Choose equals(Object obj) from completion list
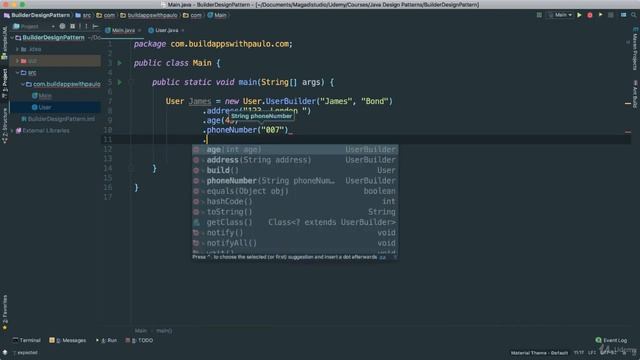Viewport: 640px width, 360px height. 295,191
